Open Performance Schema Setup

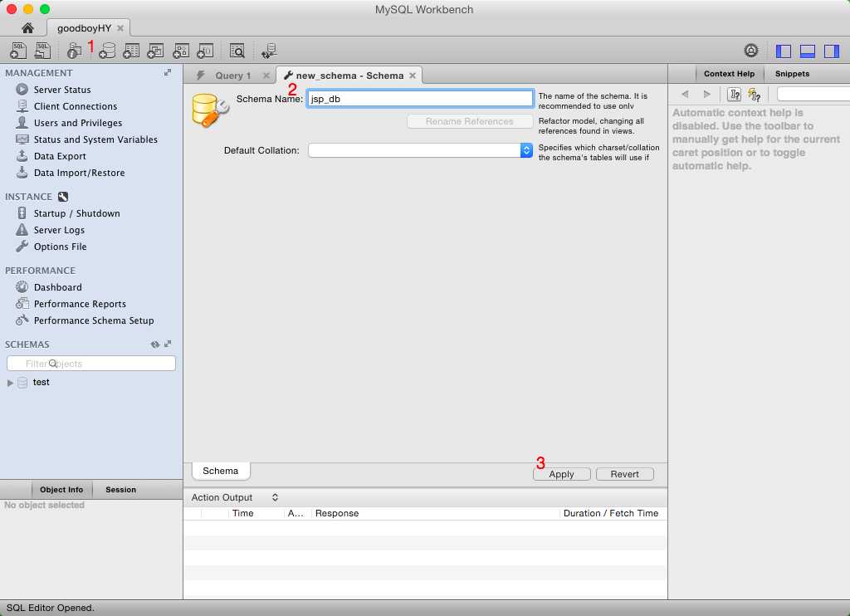click(x=94, y=320)
